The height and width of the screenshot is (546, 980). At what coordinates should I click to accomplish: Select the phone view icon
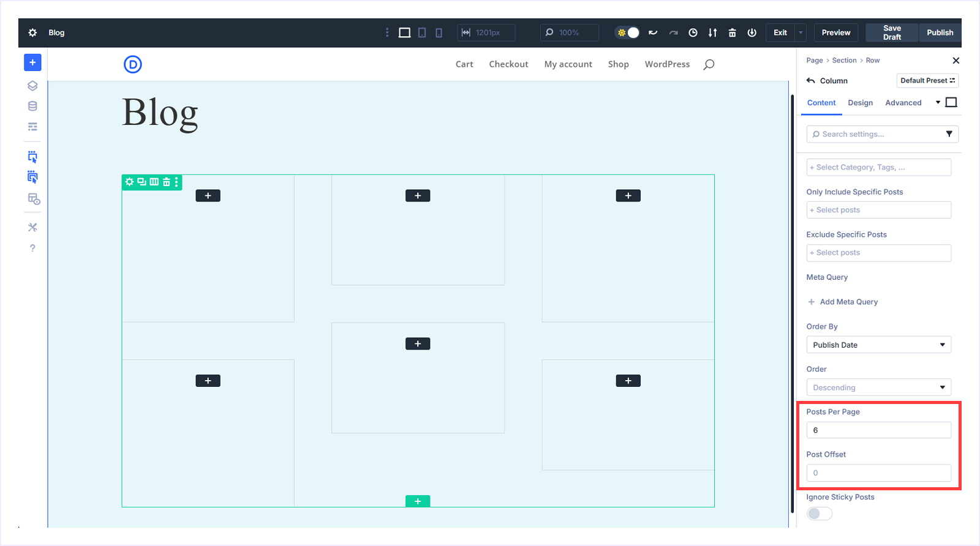[439, 33]
